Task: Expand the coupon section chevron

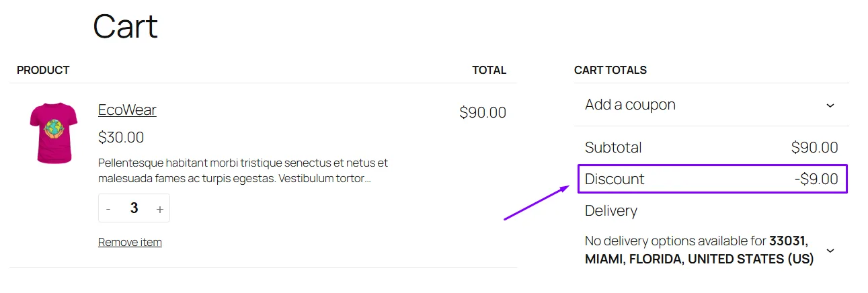Action: click(830, 106)
